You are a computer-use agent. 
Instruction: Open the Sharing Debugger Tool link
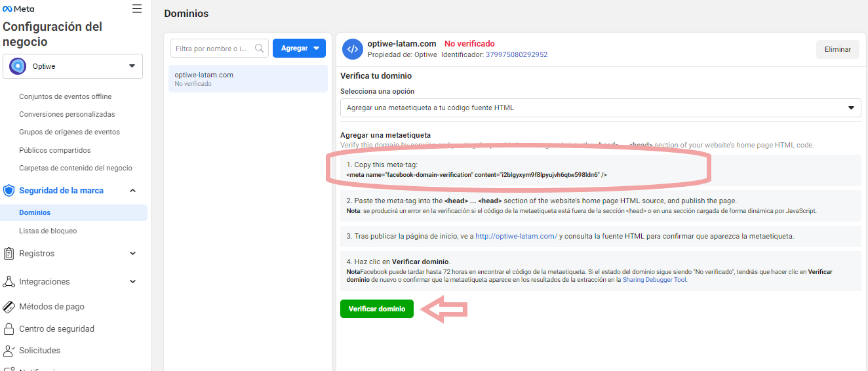tap(655, 280)
